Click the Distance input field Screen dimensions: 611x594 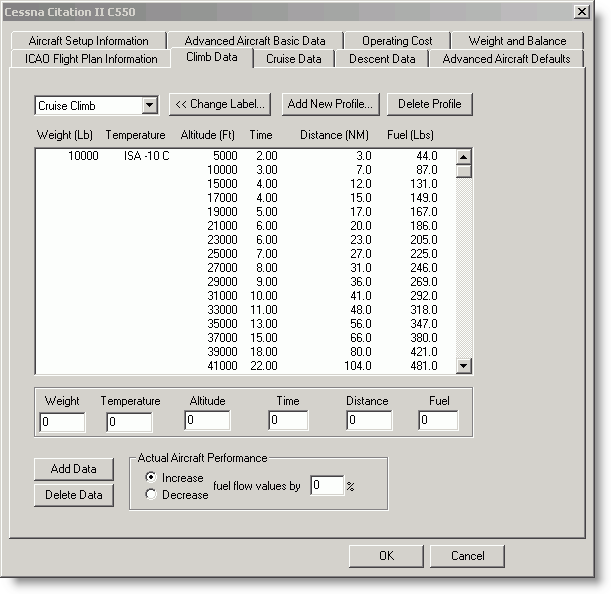369,420
